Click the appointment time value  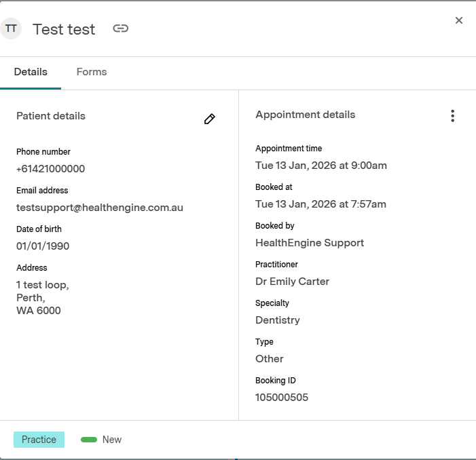tap(321, 166)
